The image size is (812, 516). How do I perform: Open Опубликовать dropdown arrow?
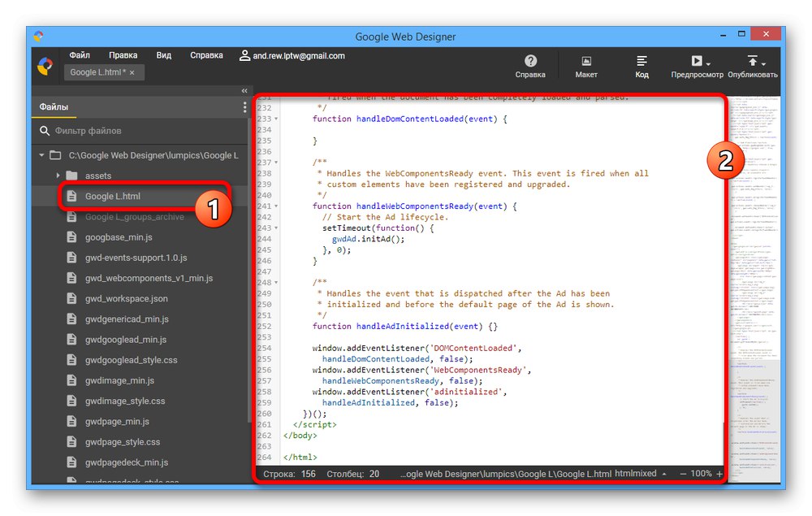[763, 64]
